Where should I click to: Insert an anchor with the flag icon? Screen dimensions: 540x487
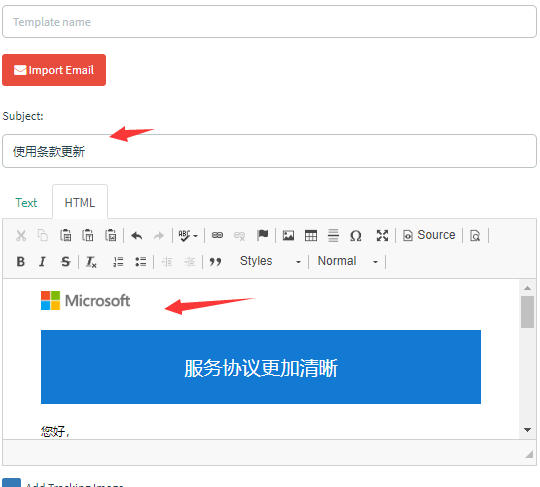262,236
